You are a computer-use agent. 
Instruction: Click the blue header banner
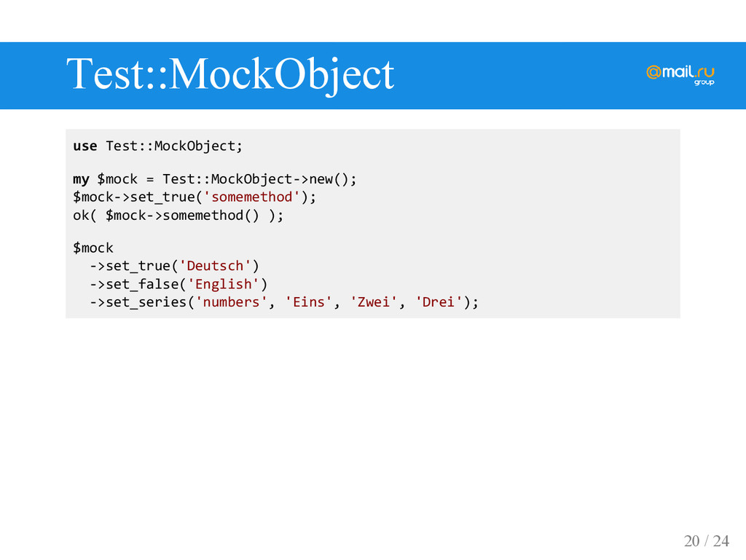[x=373, y=76]
